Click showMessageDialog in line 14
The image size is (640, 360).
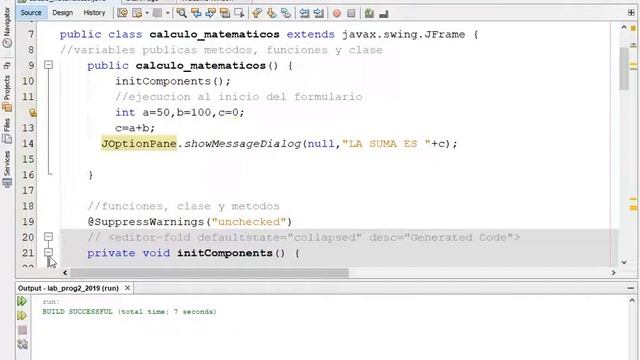point(242,144)
